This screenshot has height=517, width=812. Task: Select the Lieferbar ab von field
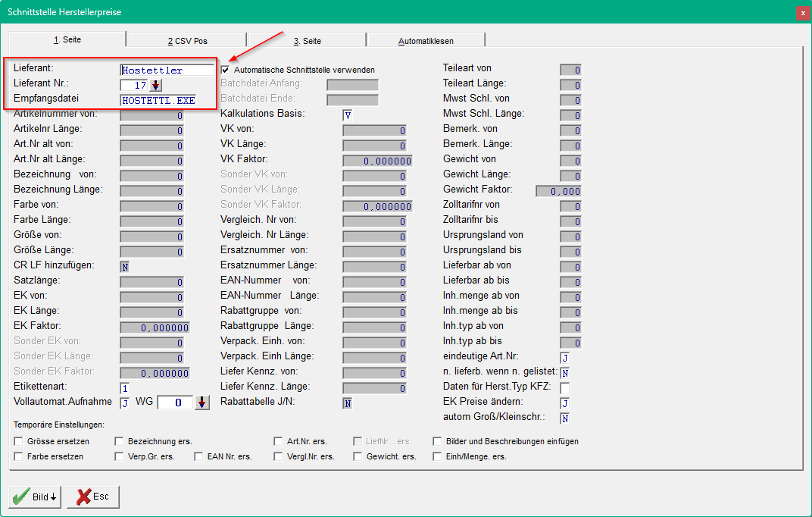570,268
